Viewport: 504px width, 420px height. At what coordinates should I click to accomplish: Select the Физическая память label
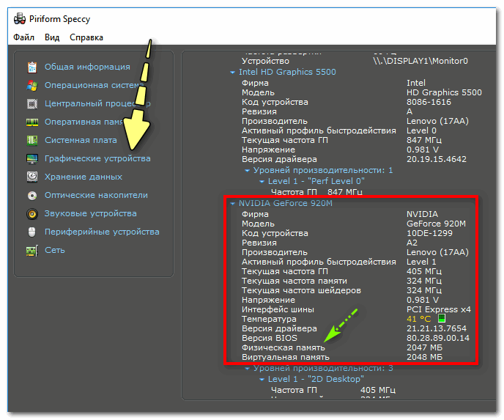click(283, 347)
